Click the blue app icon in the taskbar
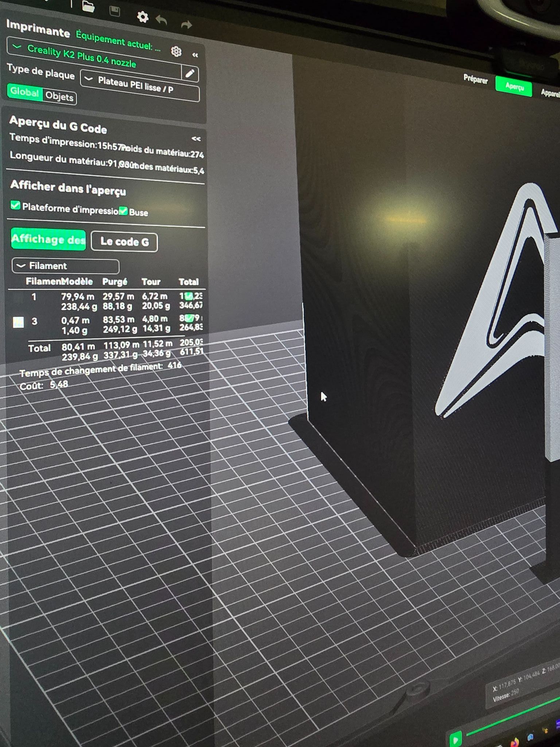 coord(530,738)
